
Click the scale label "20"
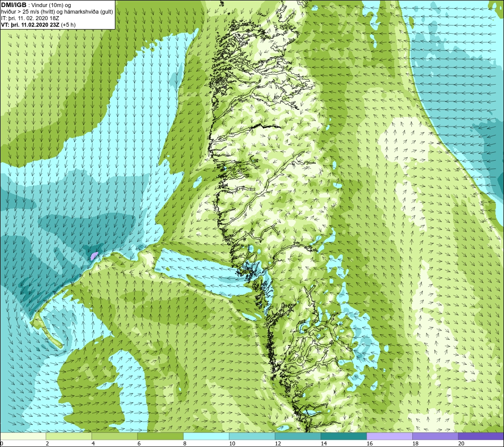461,443
